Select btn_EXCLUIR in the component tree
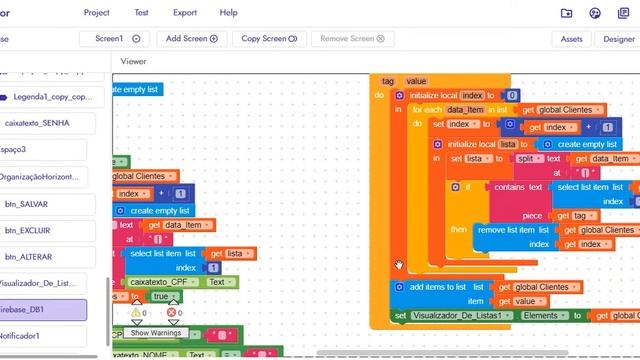This screenshot has width=640, height=360. click(47, 231)
